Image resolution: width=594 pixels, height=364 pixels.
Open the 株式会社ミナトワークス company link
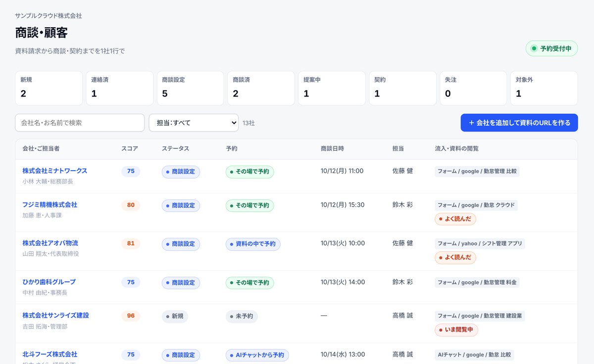(x=55, y=171)
